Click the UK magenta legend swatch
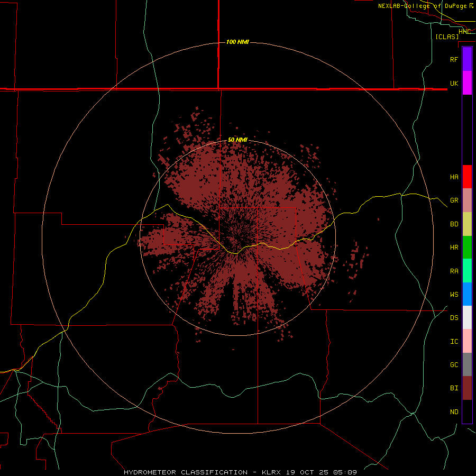The width and height of the screenshot is (476, 476). click(467, 83)
